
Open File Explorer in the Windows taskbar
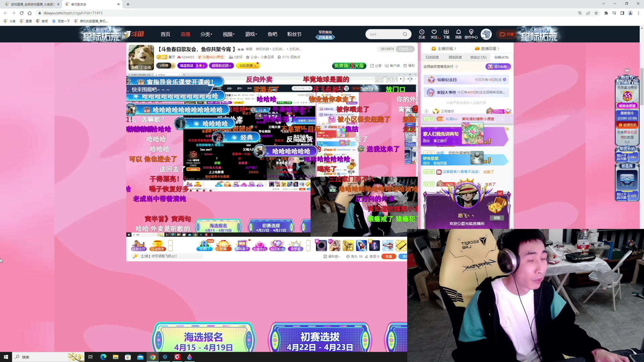(115, 357)
